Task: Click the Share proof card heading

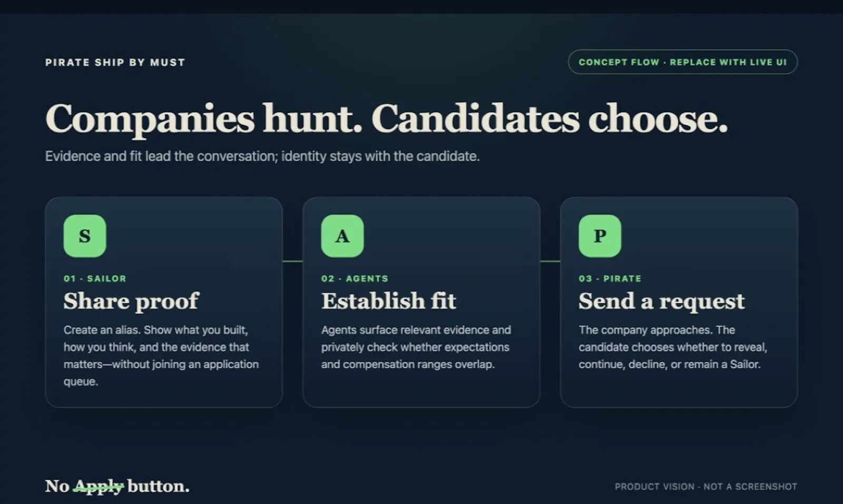Action: tap(131, 302)
